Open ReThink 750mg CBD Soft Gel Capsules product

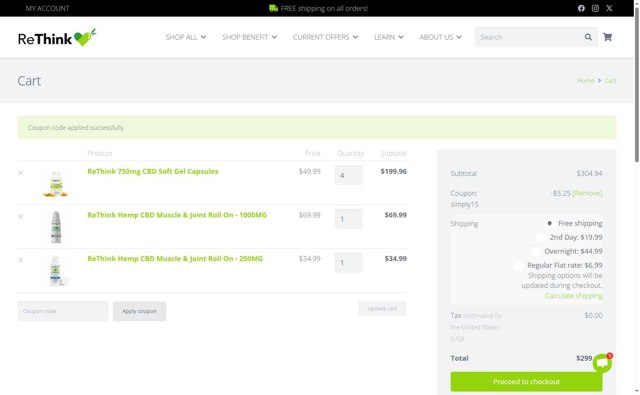(x=153, y=171)
